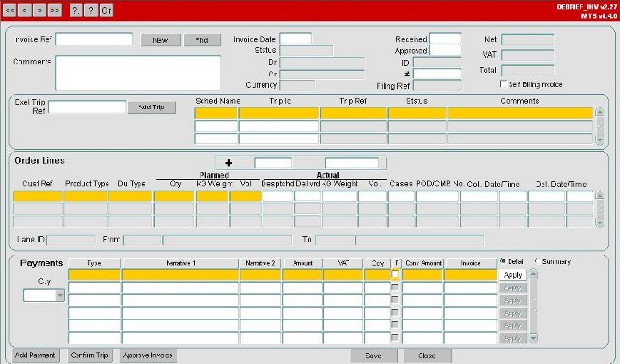Click into the Comments text area
Image resolution: width=620 pixels, height=364 pixels.
[138, 74]
